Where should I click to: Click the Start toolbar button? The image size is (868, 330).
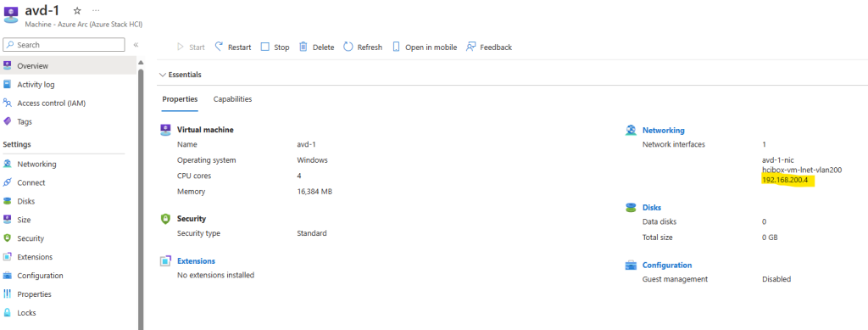[x=191, y=47]
